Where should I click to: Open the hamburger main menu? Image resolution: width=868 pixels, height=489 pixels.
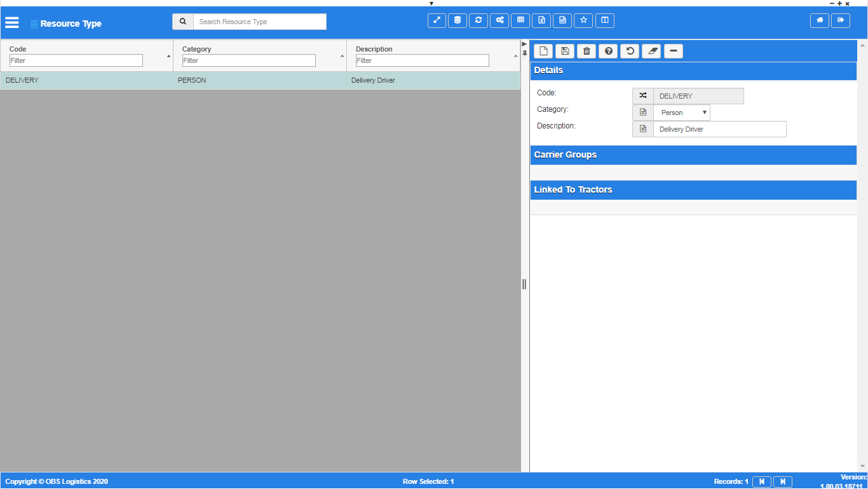tap(12, 22)
